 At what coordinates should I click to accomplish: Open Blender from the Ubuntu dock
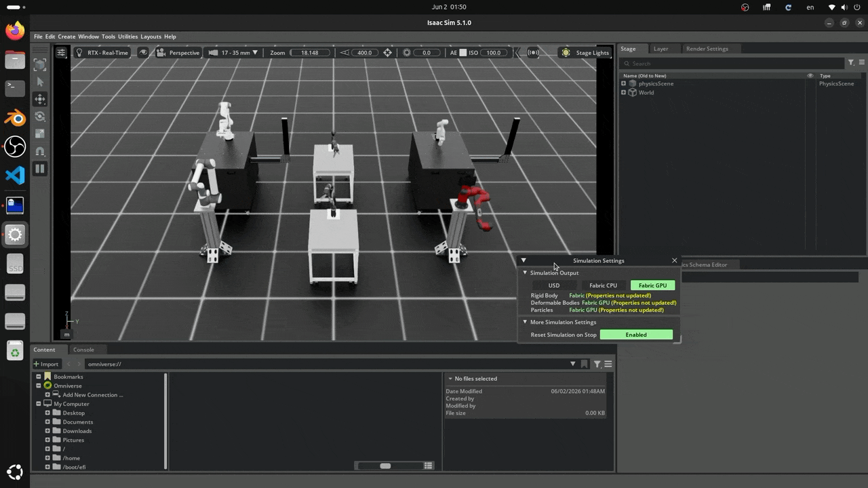click(15, 118)
